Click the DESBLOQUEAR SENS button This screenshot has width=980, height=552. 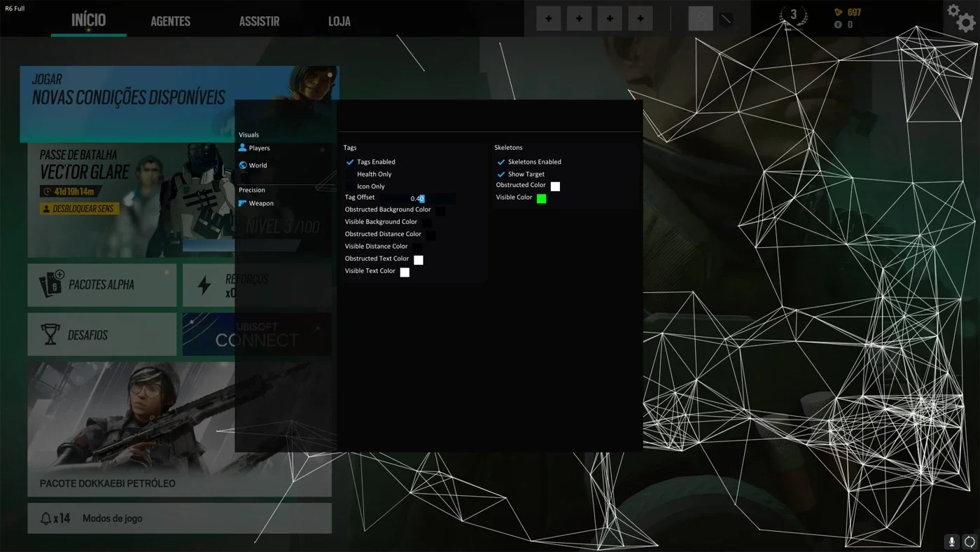79,209
